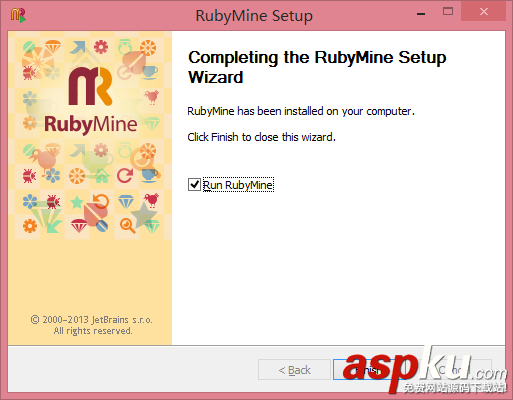The height and width of the screenshot is (400, 513).
Task: Click 'Click Finish to close this wizard' text
Action: click(261, 137)
